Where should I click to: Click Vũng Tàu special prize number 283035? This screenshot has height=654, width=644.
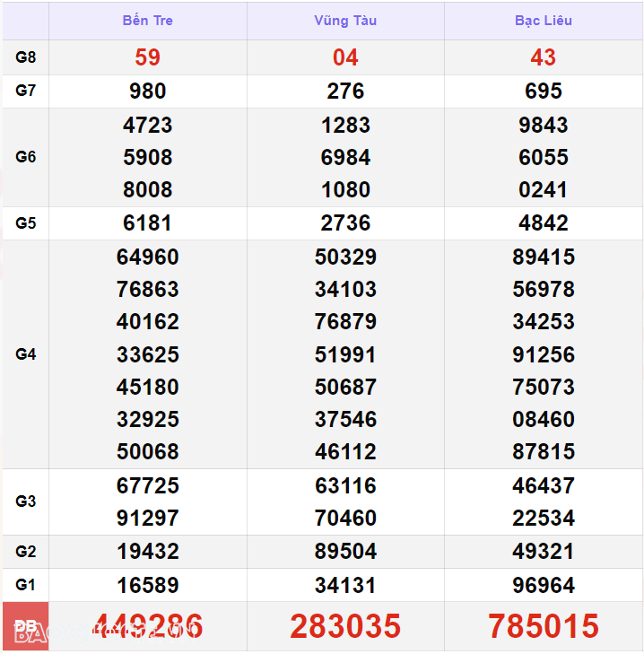(345, 626)
